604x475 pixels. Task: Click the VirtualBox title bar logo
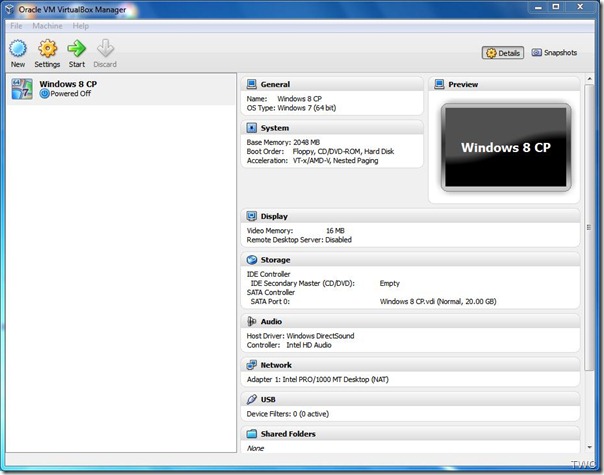[9, 9]
